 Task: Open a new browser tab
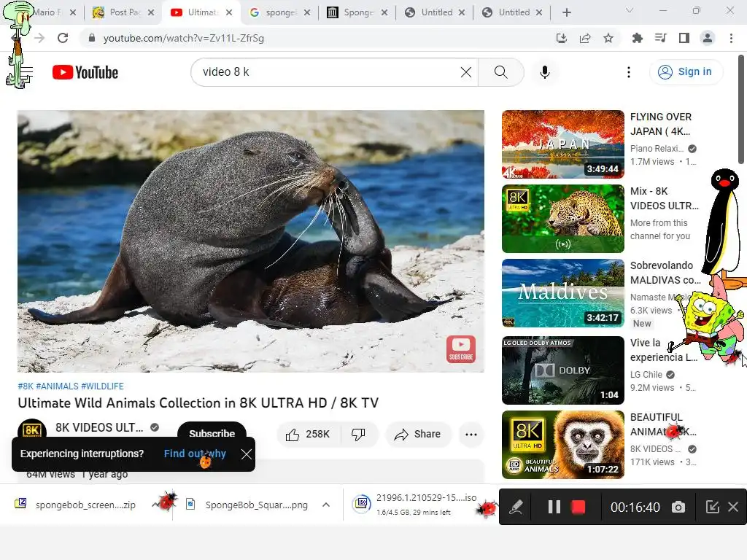point(566,12)
